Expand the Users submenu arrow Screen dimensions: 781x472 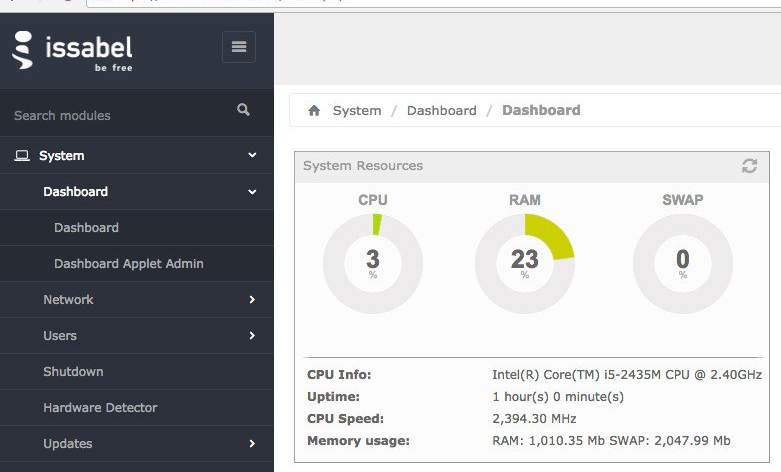pos(252,336)
